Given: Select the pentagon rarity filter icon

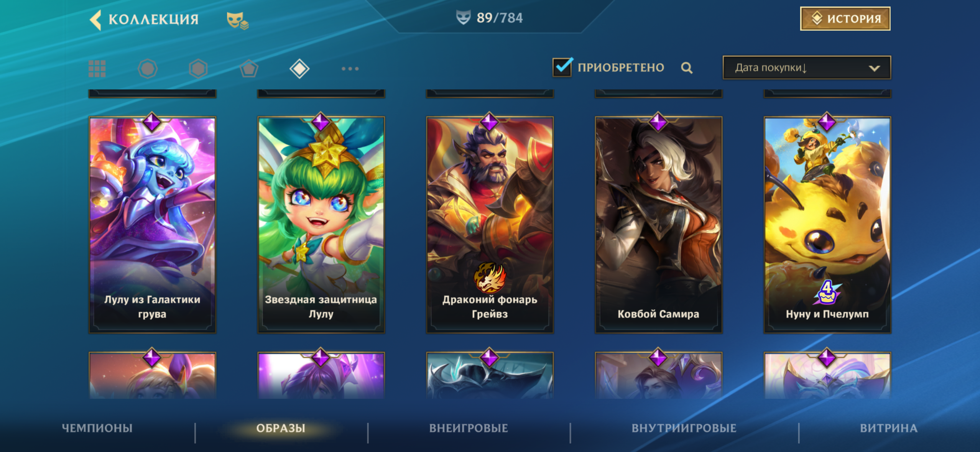Looking at the screenshot, I should point(249,69).
